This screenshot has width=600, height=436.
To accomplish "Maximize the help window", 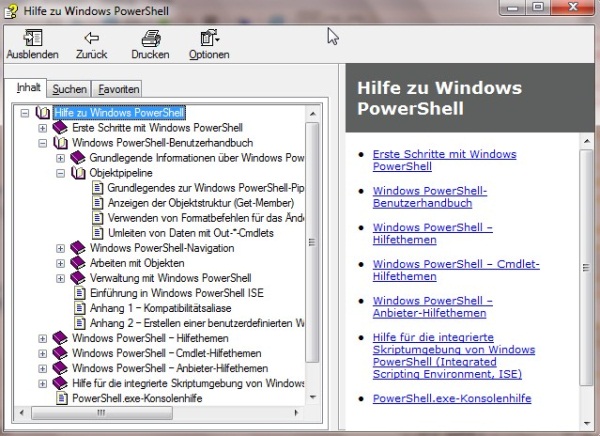I will pyautogui.click(x=538, y=7).
